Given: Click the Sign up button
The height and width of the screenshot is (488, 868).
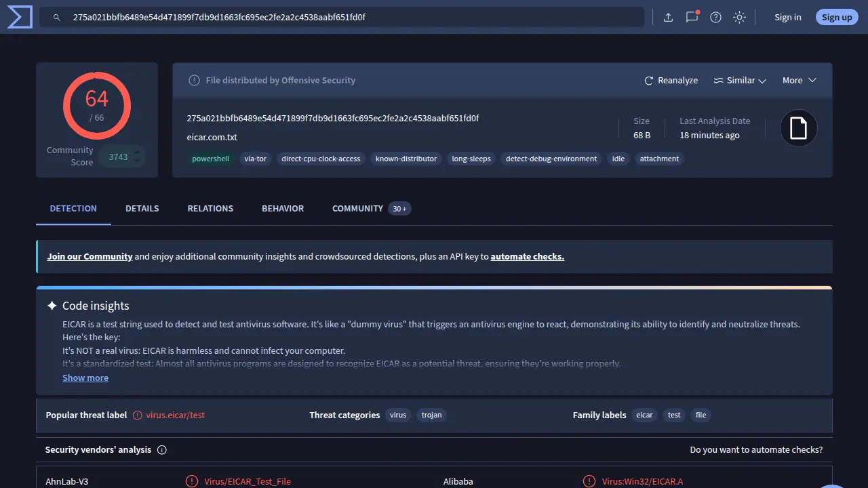Looking at the screenshot, I should coord(837,18).
